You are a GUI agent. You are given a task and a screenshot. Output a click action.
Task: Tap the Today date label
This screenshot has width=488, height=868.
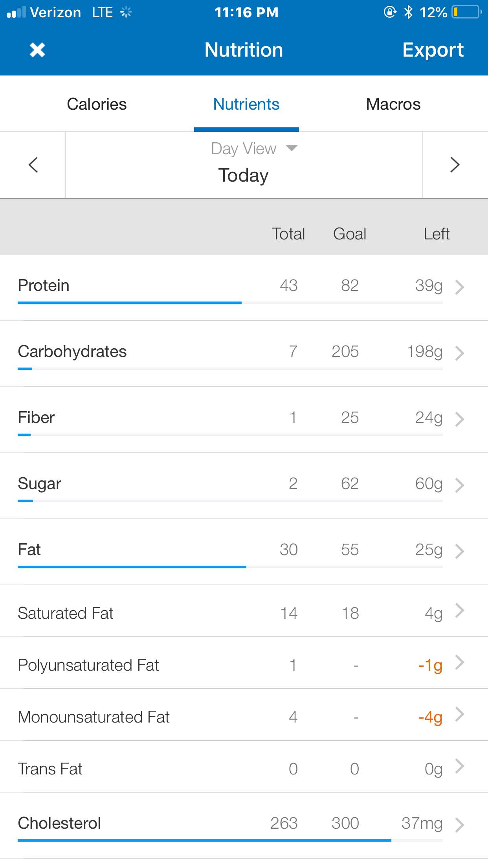pos(244,175)
